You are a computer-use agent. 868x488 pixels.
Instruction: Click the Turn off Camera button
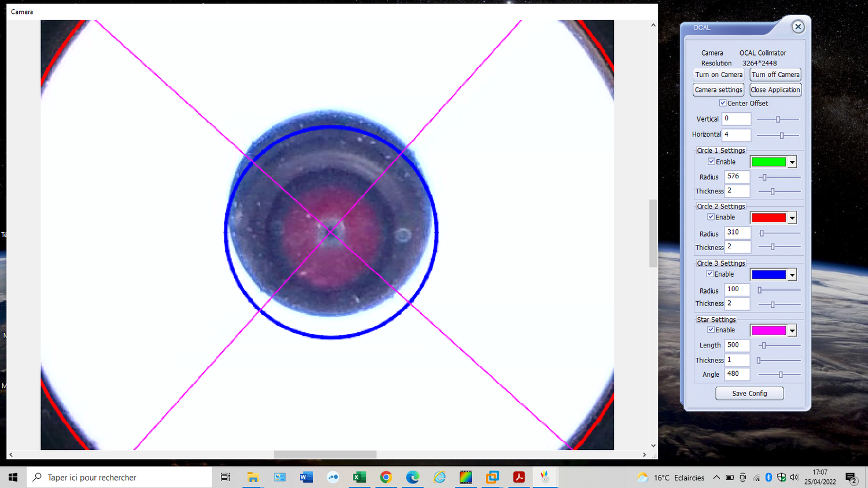775,74
